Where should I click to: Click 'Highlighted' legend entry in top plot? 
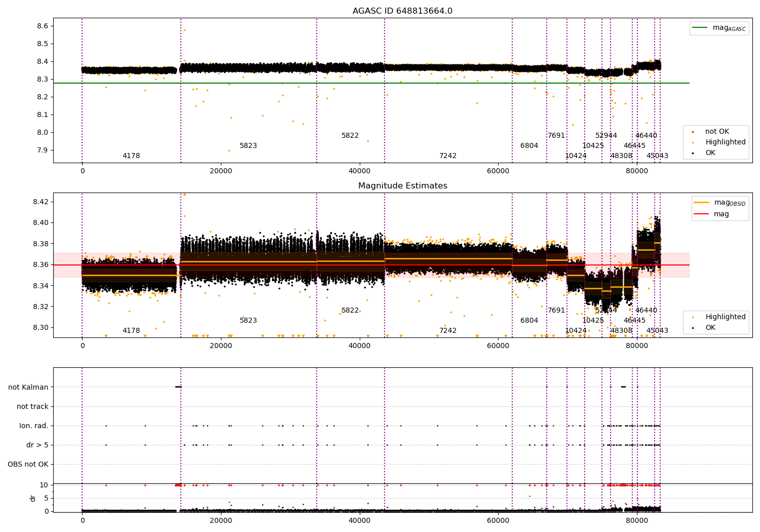725,142
